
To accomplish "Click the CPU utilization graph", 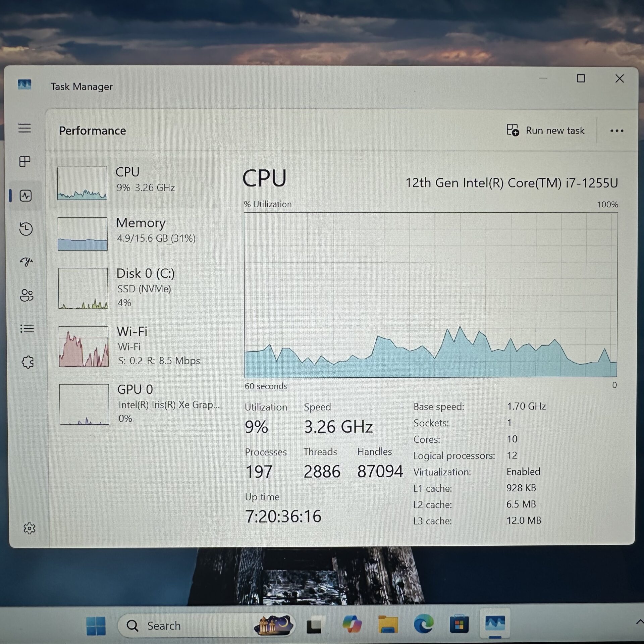I will click(x=431, y=295).
